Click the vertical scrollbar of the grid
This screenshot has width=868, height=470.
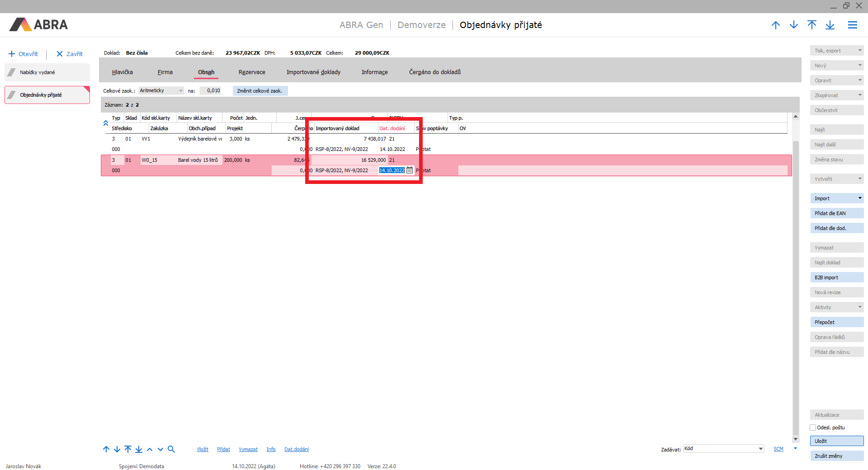(x=796, y=271)
